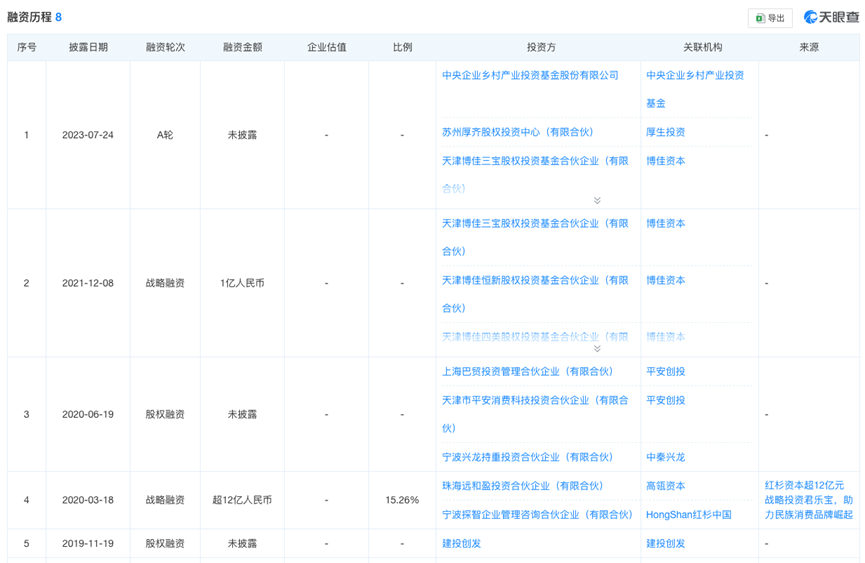
Task: Click the 融资轮次 column header
Action: 165,47
